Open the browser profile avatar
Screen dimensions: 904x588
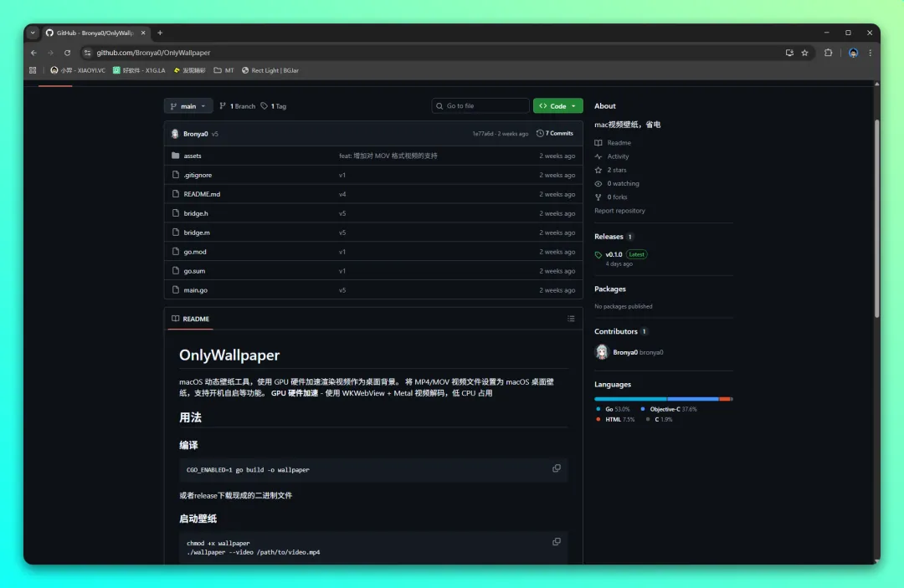[853, 53]
